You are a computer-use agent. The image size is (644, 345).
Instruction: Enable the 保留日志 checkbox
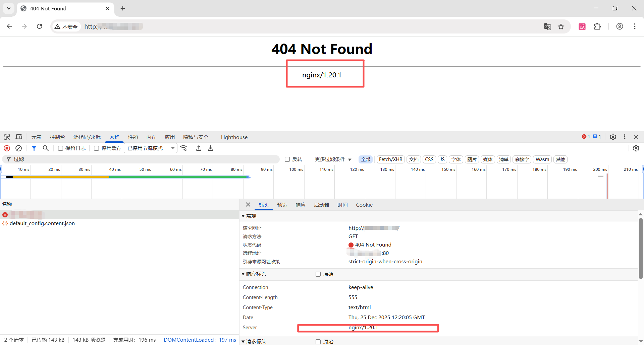61,148
